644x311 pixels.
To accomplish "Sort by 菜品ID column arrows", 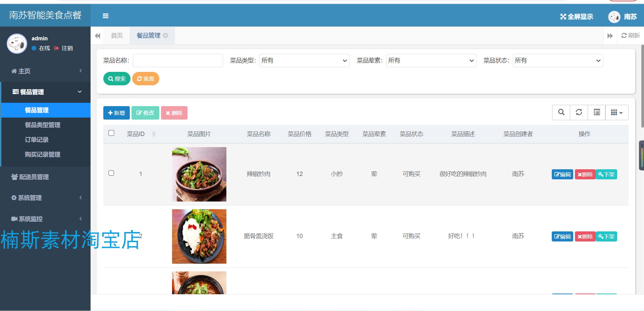I will [154, 134].
